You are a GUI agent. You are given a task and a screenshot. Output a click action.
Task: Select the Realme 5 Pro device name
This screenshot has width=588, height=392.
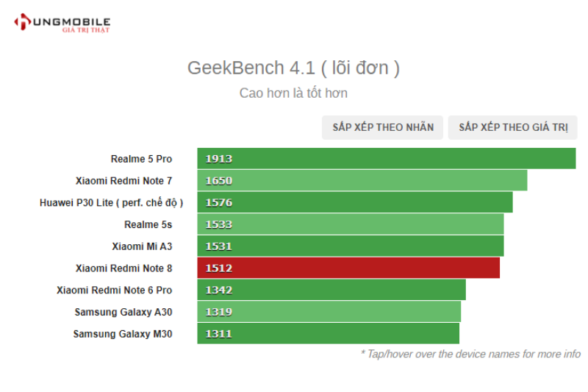141,159
